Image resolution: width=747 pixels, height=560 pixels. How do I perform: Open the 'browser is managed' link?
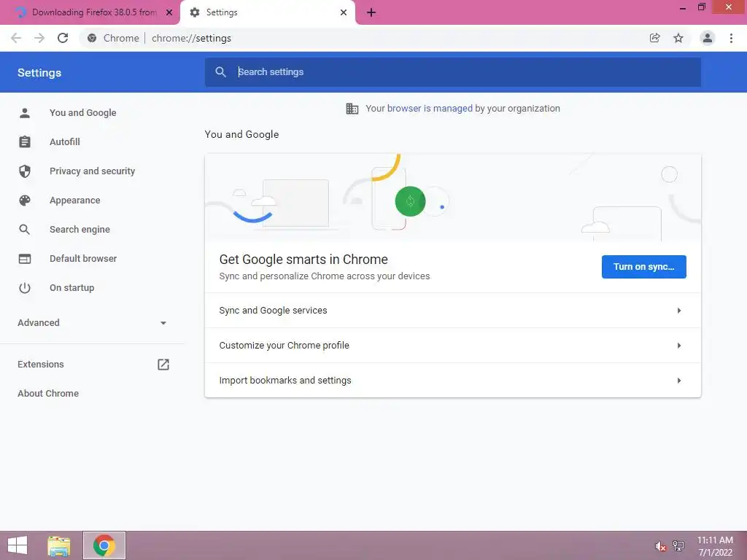(x=430, y=109)
